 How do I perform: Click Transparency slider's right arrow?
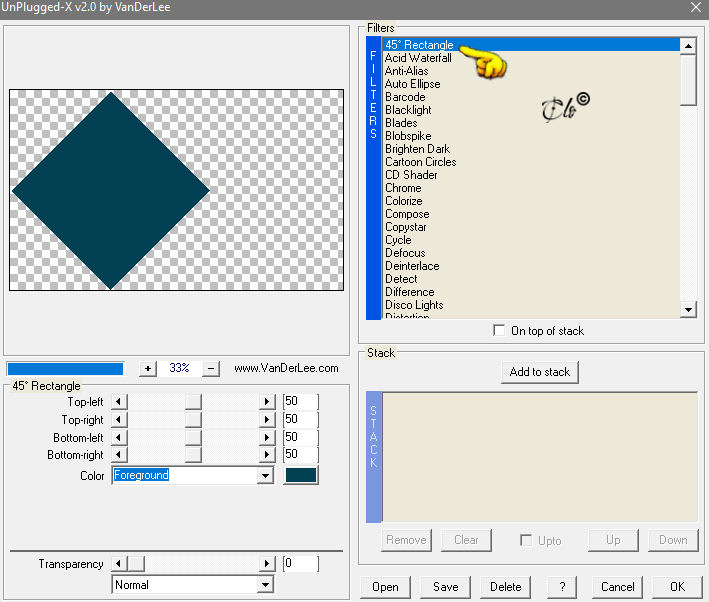267,564
